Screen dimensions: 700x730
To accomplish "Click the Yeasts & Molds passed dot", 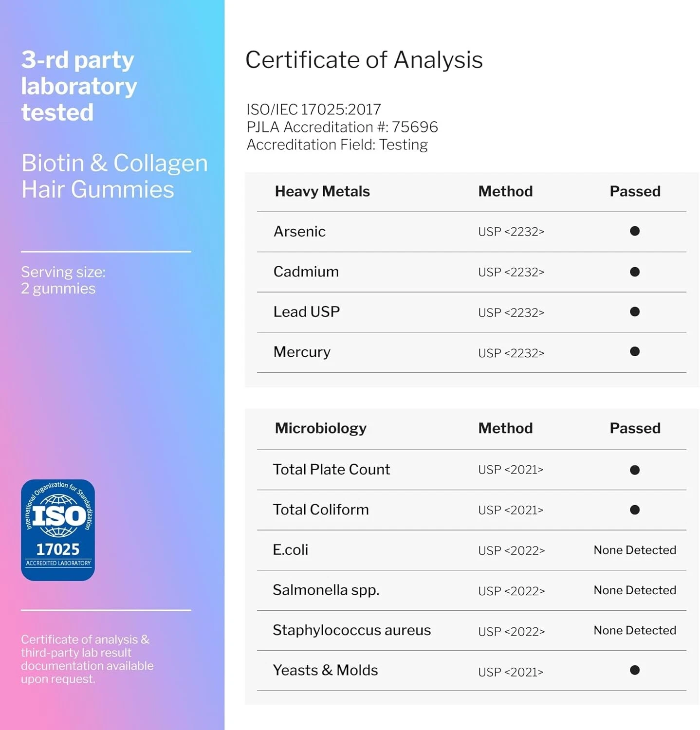I will [634, 670].
